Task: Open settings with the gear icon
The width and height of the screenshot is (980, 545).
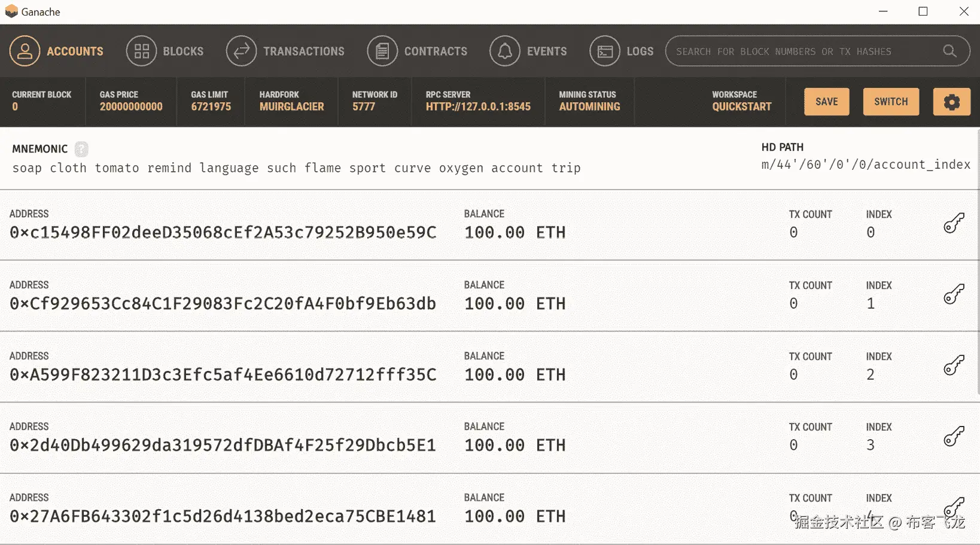Action: [951, 102]
